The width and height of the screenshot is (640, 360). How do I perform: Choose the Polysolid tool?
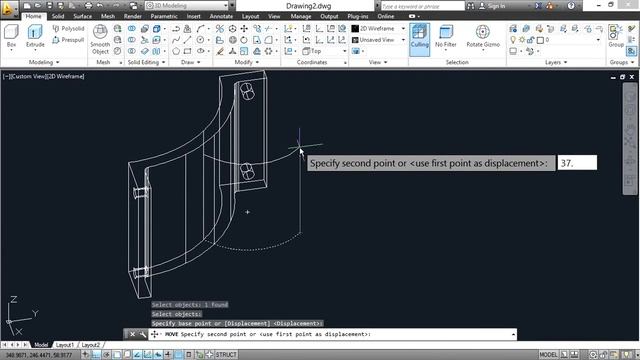pos(69,29)
